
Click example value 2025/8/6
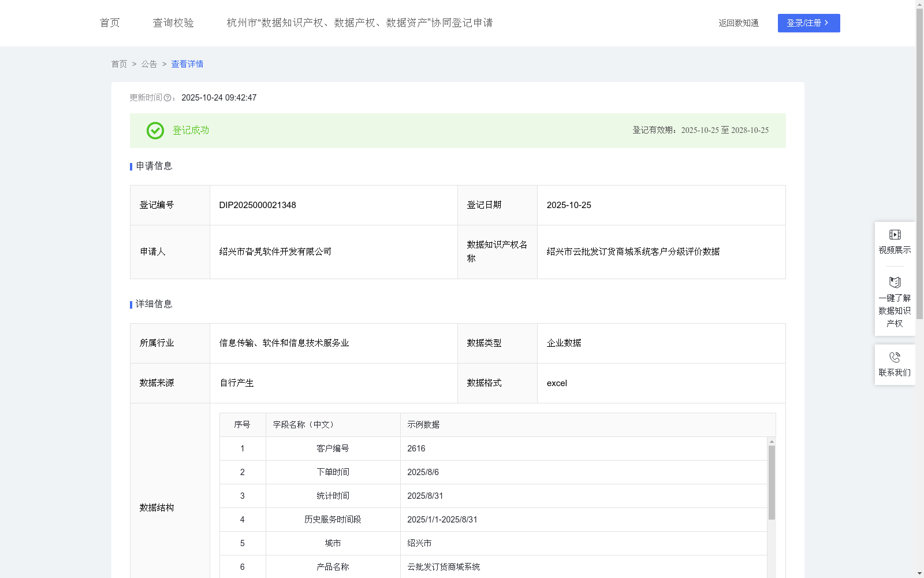coord(423,472)
